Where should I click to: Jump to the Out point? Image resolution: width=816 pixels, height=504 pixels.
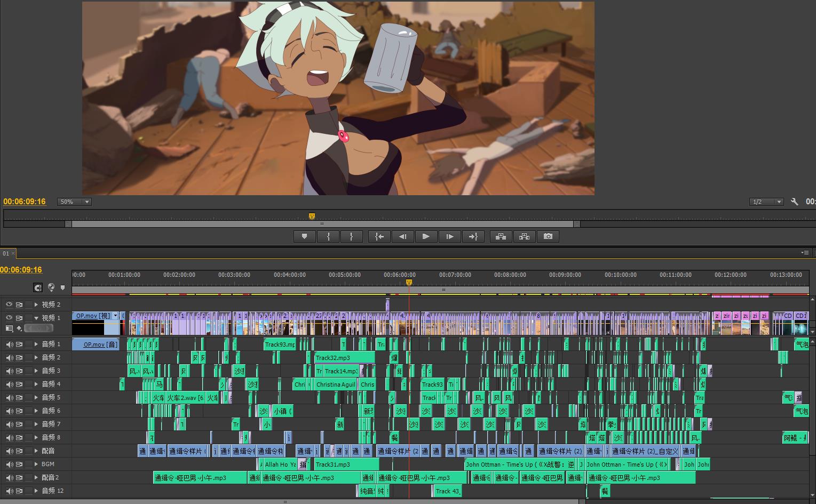coord(473,236)
